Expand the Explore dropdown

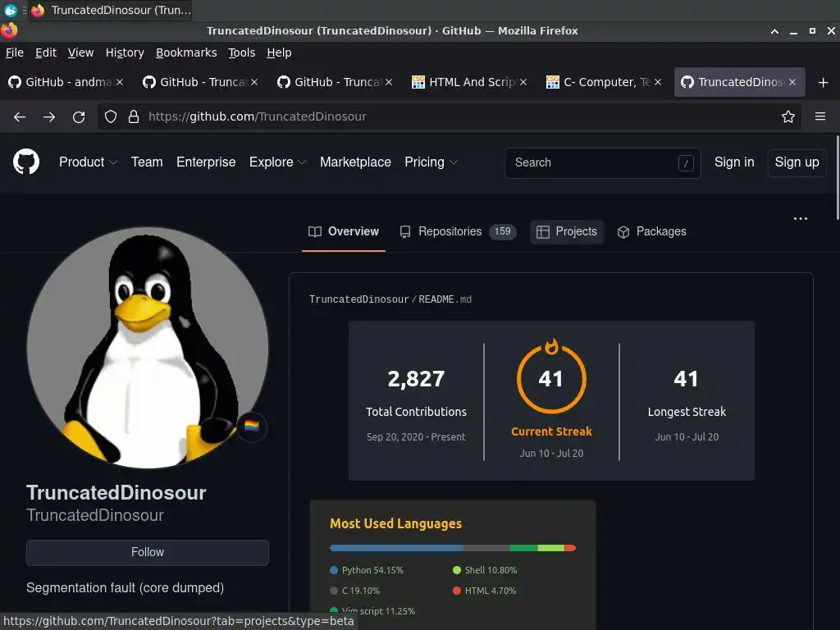277,162
